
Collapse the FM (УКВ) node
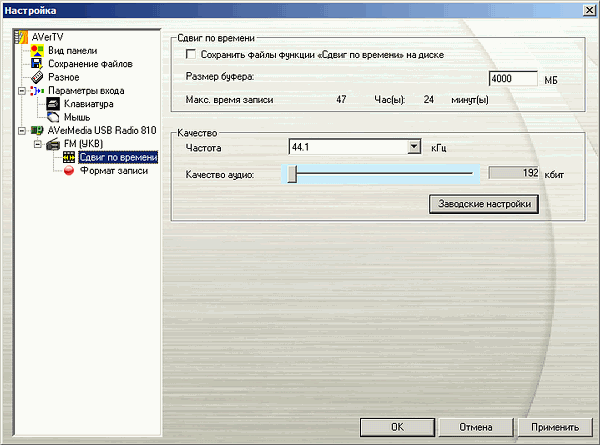pos(38,144)
